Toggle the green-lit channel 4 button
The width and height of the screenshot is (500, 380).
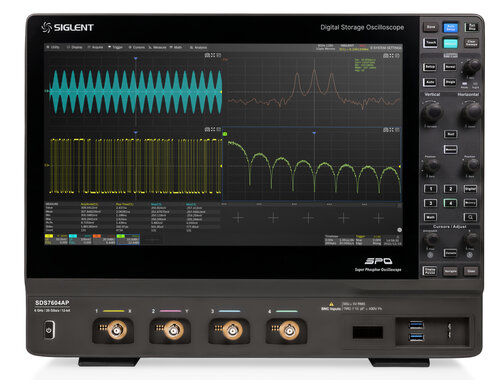click(x=450, y=203)
